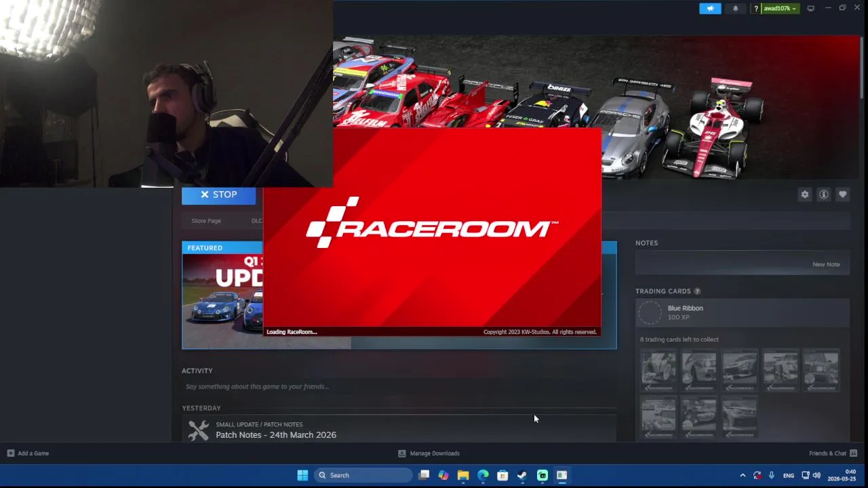The image size is (868, 488).
Task: Open the taskbar clock and date
Action: coord(842,475)
